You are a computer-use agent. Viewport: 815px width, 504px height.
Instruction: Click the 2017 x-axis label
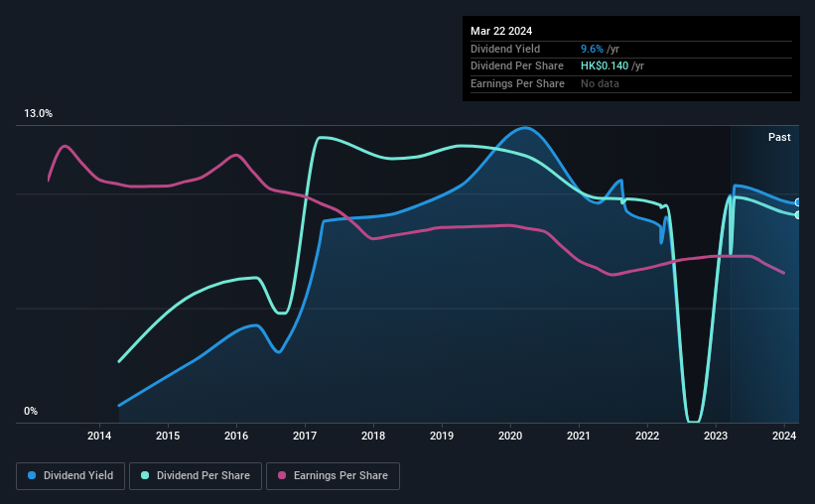coord(305,436)
